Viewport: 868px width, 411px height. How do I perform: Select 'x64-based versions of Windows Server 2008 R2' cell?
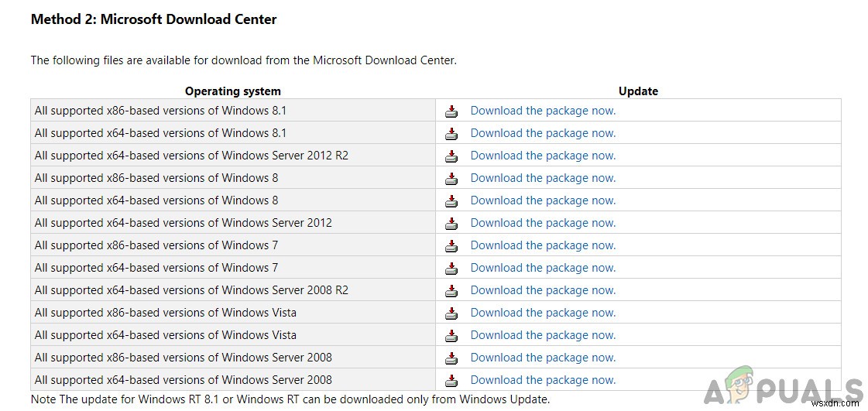[x=233, y=290]
